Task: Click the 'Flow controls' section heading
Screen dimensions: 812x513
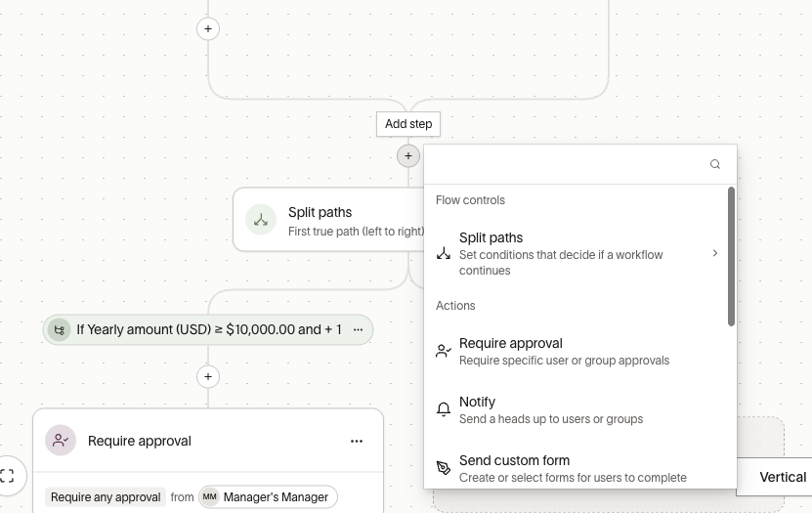Action: pos(470,200)
